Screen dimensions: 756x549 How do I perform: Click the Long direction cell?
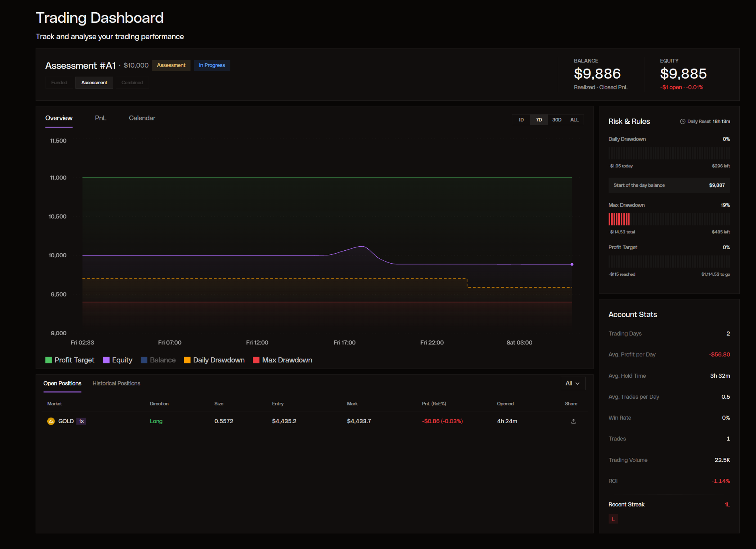[156, 421]
